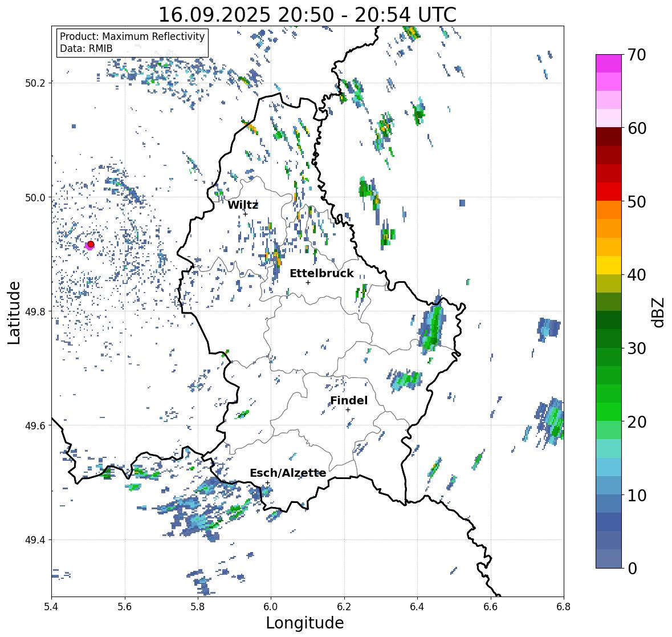This screenshot has height=637, width=672.
Task: Click the plus marker under Wiltz
Action: [245, 214]
